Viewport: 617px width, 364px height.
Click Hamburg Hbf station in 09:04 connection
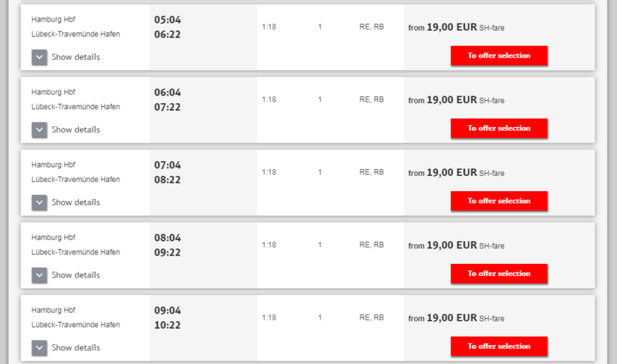coord(53,310)
